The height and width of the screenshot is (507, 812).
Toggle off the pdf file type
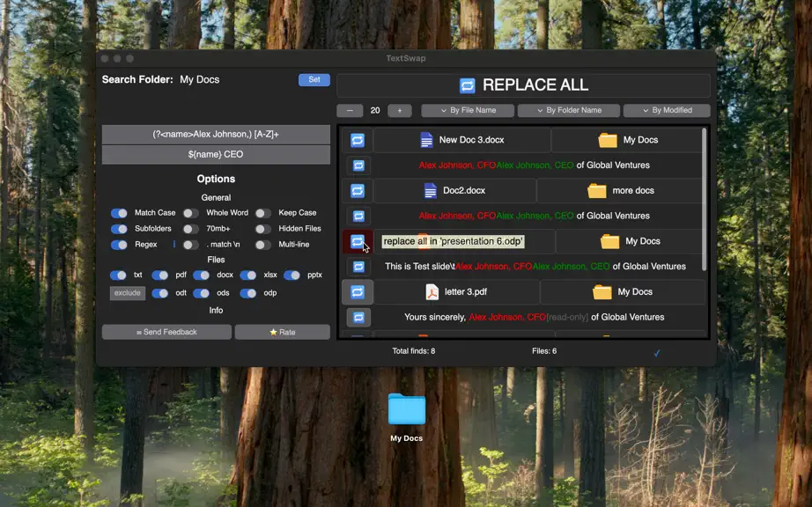159,276
